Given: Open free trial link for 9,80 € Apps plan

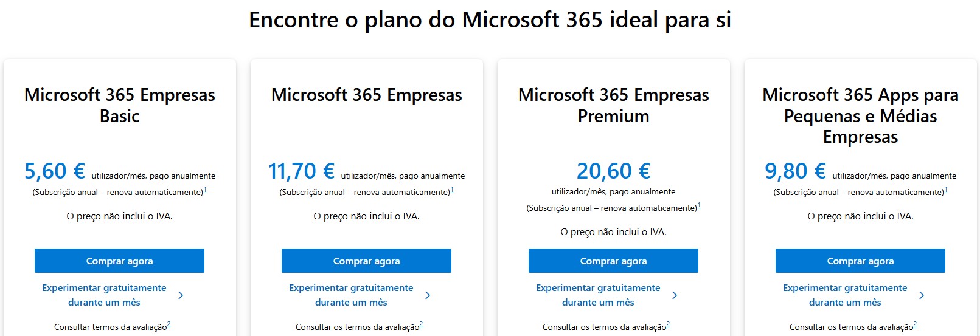Looking at the screenshot, I should (845, 295).
